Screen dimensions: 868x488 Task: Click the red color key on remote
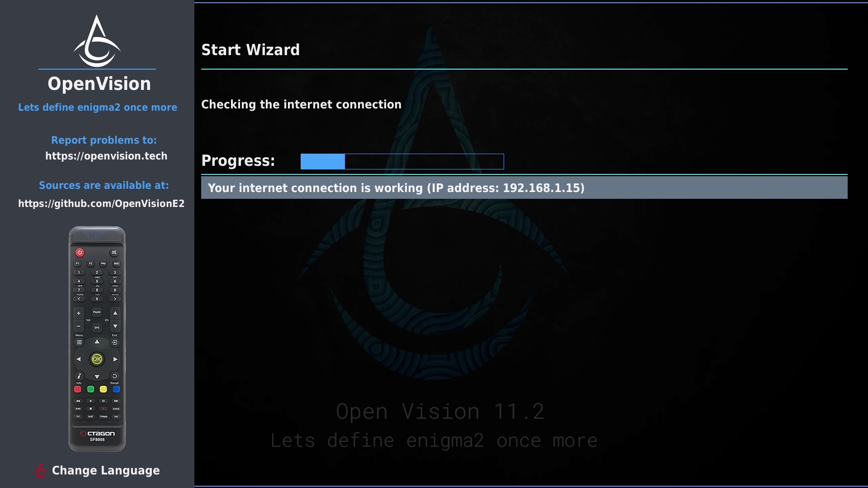click(78, 389)
